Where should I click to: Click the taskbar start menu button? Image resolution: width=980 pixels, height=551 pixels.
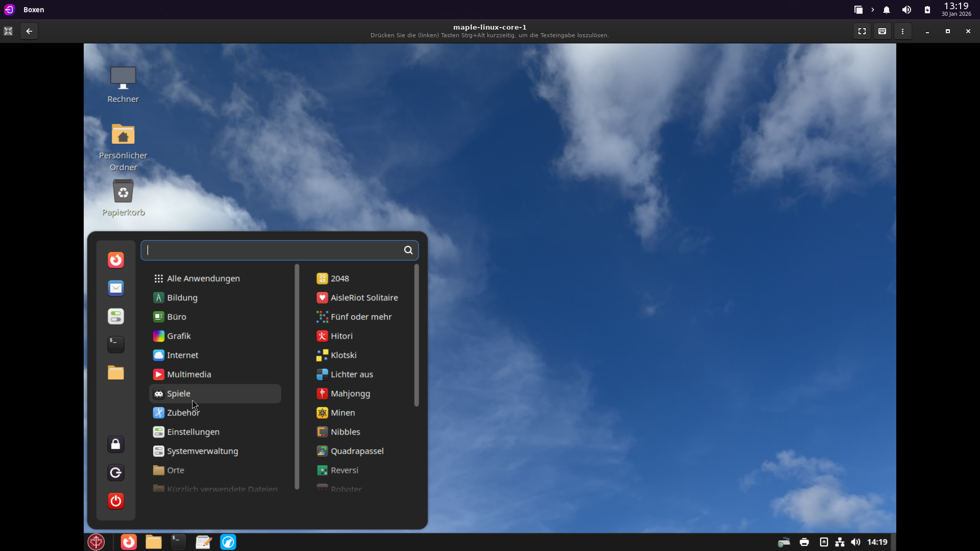tap(96, 542)
